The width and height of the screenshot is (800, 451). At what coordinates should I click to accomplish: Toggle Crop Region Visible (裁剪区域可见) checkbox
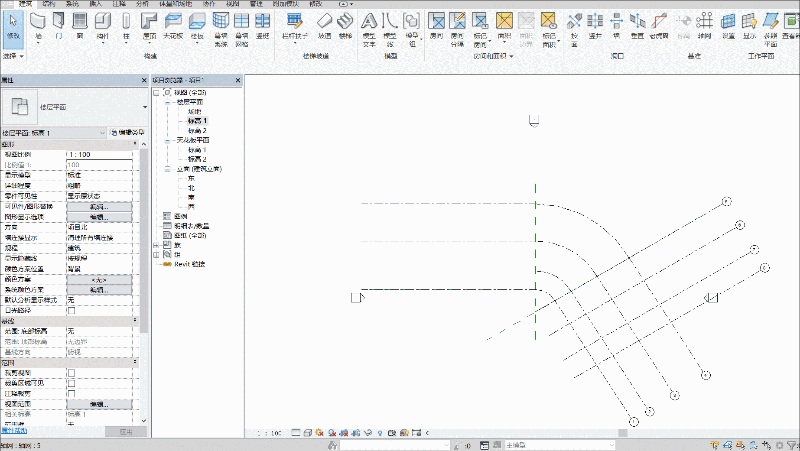71,383
